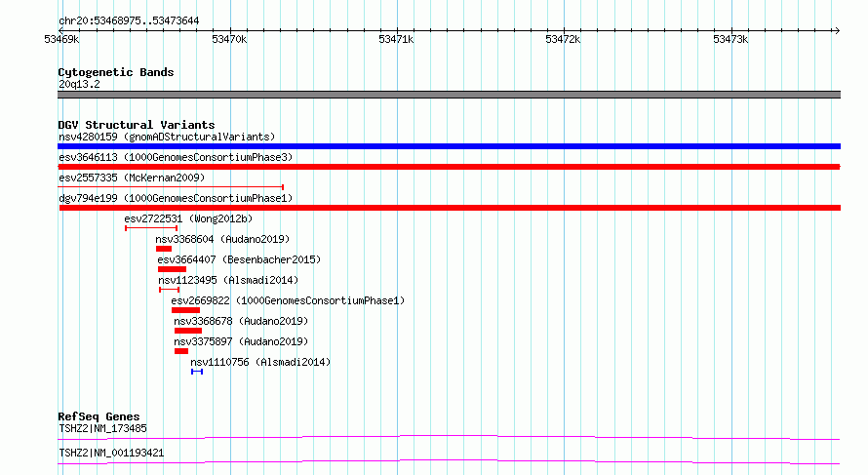868x475 pixels.
Task: Open the dgv794e199 1000GenomesConsortiumPhase1 variant label
Action: (x=176, y=198)
